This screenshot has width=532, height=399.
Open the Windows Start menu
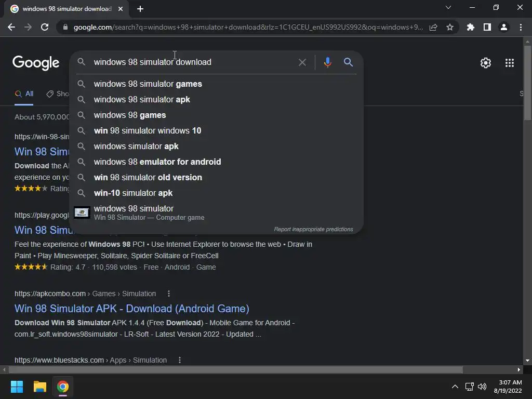(17, 387)
